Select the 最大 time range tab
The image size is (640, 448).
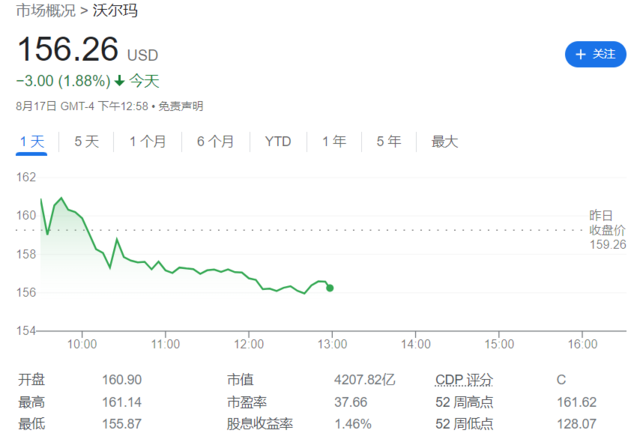[444, 142]
